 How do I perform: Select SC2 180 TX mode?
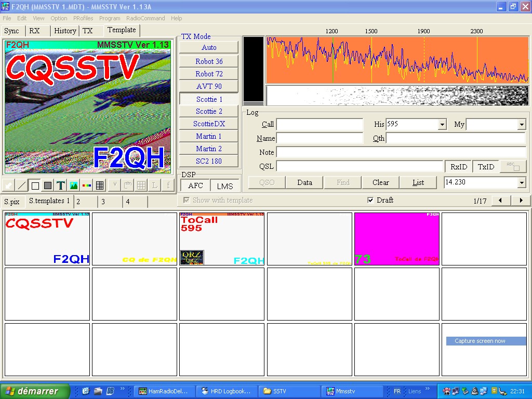point(209,161)
